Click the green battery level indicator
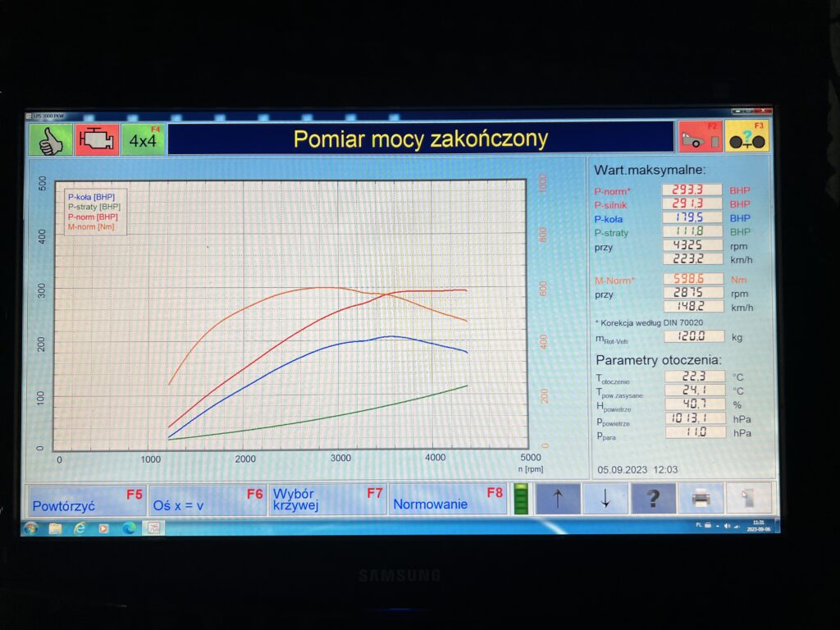The width and height of the screenshot is (840, 630). 520,497
